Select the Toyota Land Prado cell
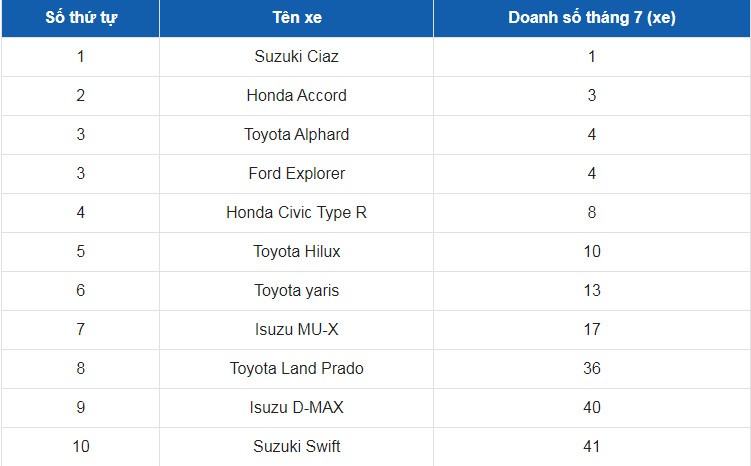This screenshot has height=466, width=751. [x=296, y=368]
